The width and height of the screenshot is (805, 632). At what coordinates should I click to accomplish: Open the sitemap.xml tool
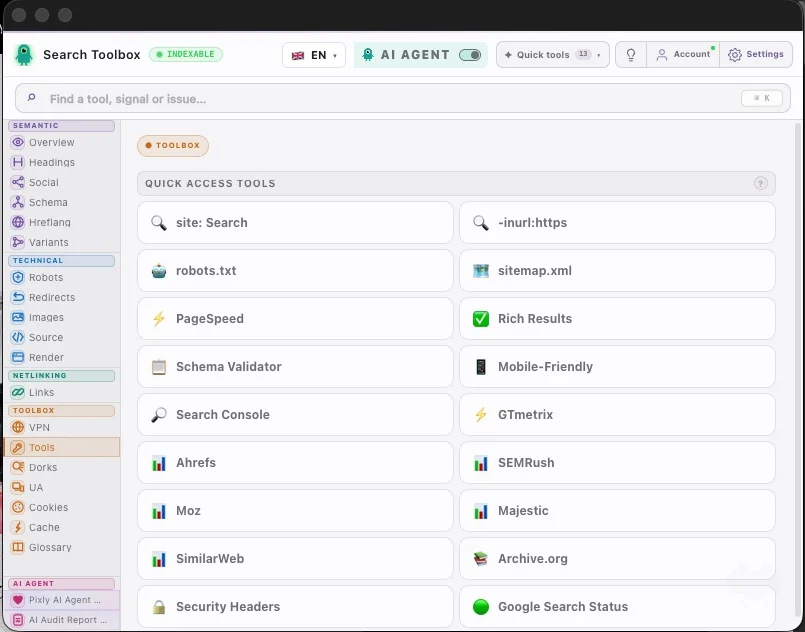click(x=617, y=271)
